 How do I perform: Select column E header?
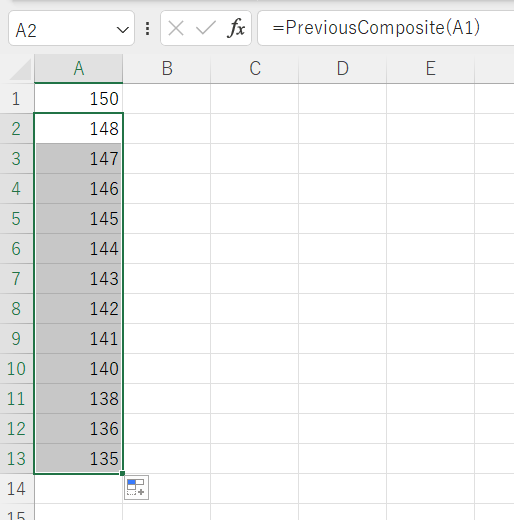point(430,69)
